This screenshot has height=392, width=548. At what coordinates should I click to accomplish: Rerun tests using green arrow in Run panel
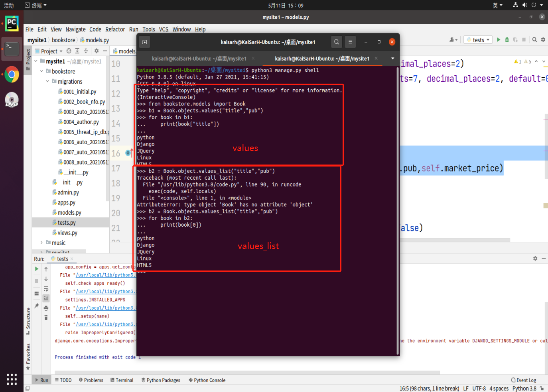click(x=37, y=269)
